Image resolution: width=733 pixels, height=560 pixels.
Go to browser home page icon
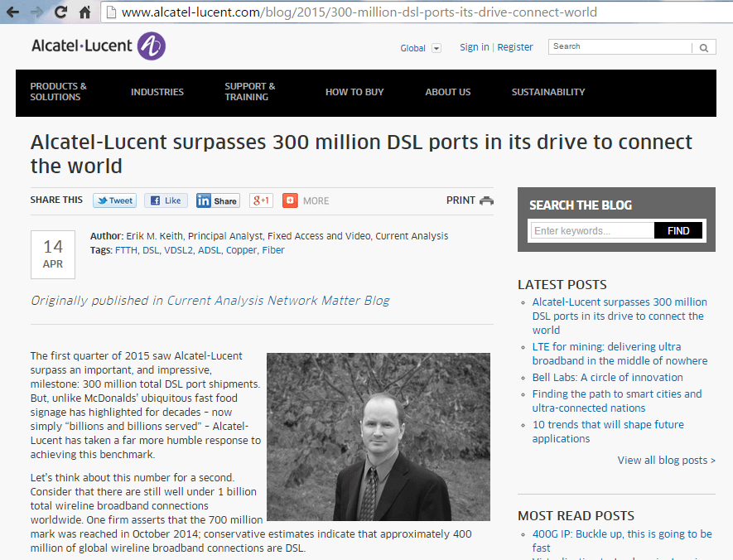[84, 12]
